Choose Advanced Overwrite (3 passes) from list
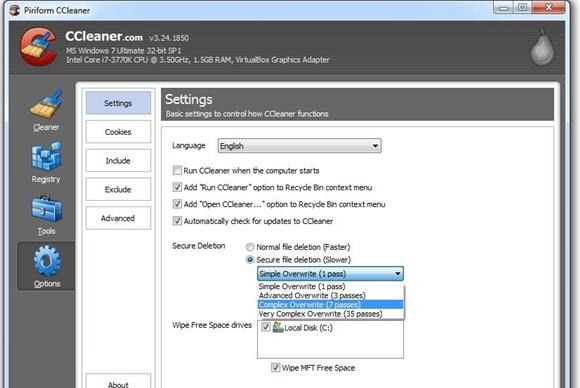This screenshot has height=388, width=580. click(x=330, y=296)
